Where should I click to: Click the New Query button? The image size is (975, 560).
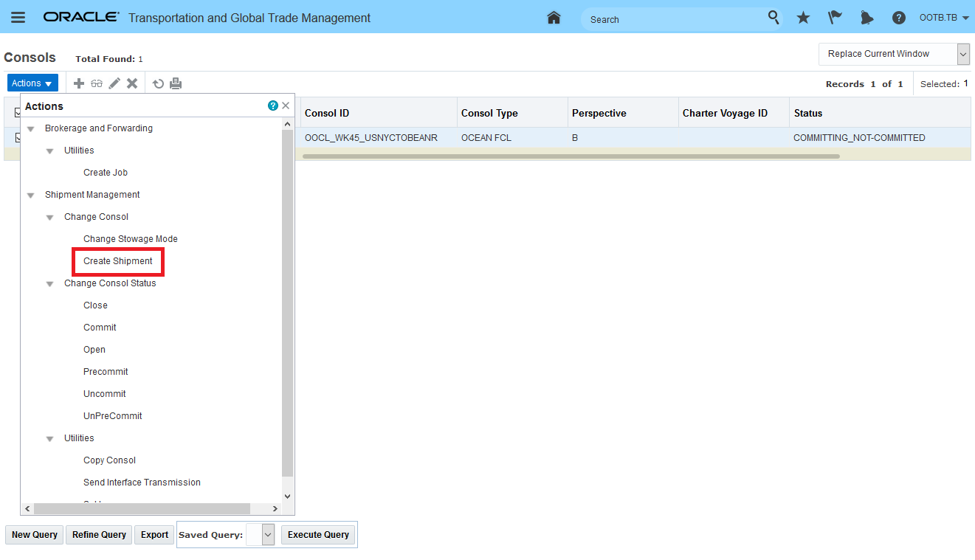pyautogui.click(x=35, y=535)
